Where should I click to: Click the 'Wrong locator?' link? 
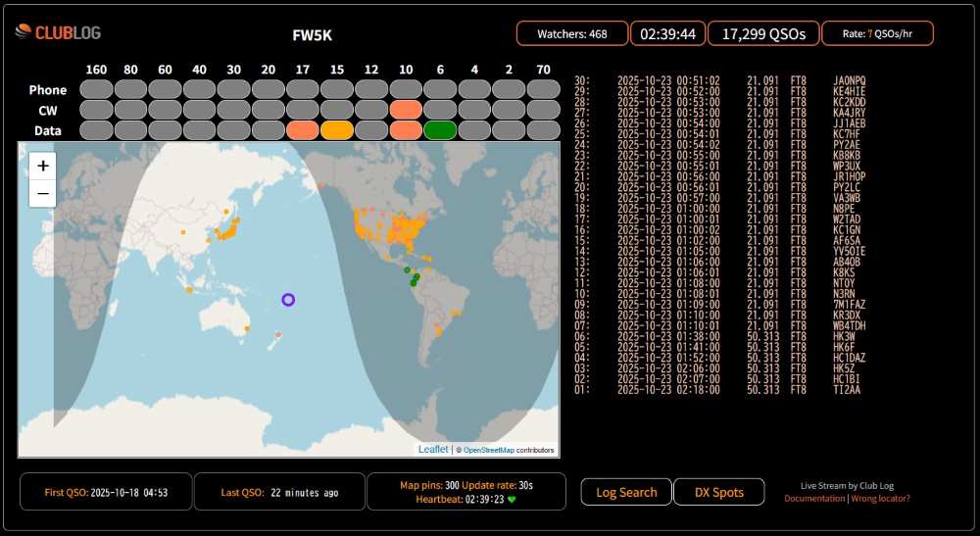coord(880,499)
